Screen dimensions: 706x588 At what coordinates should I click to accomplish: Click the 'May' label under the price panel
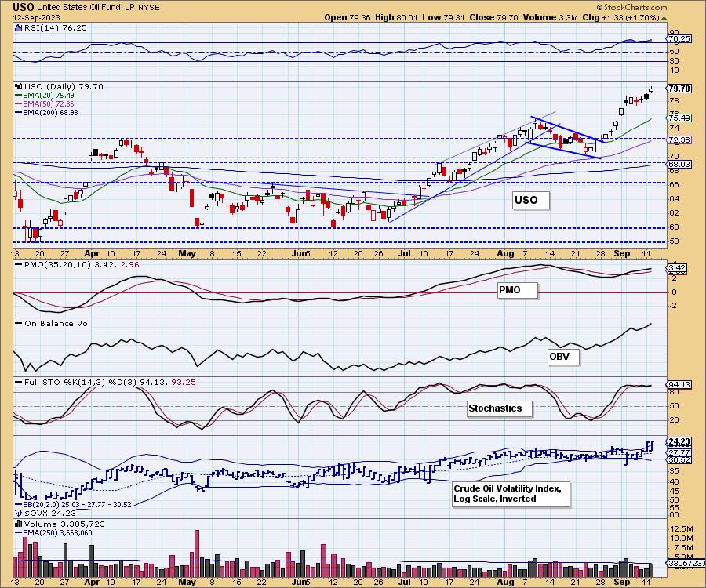point(187,253)
